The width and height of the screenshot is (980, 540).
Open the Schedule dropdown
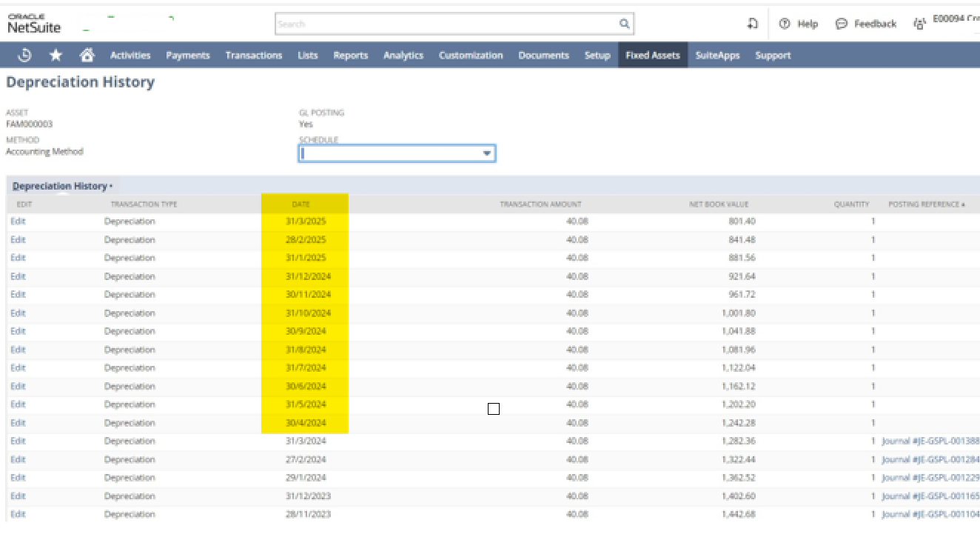pyautogui.click(x=486, y=153)
